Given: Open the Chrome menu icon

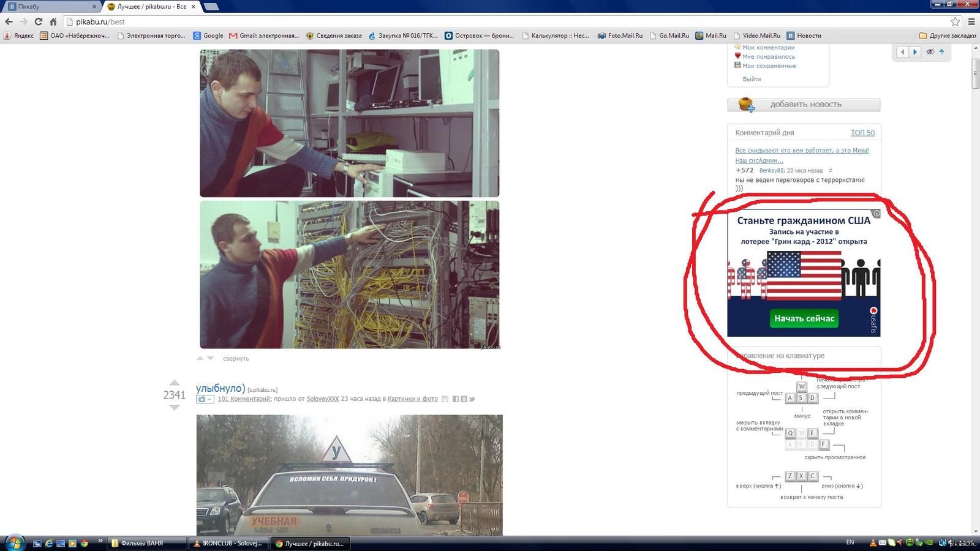Looking at the screenshot, I should tap(971, 21).
